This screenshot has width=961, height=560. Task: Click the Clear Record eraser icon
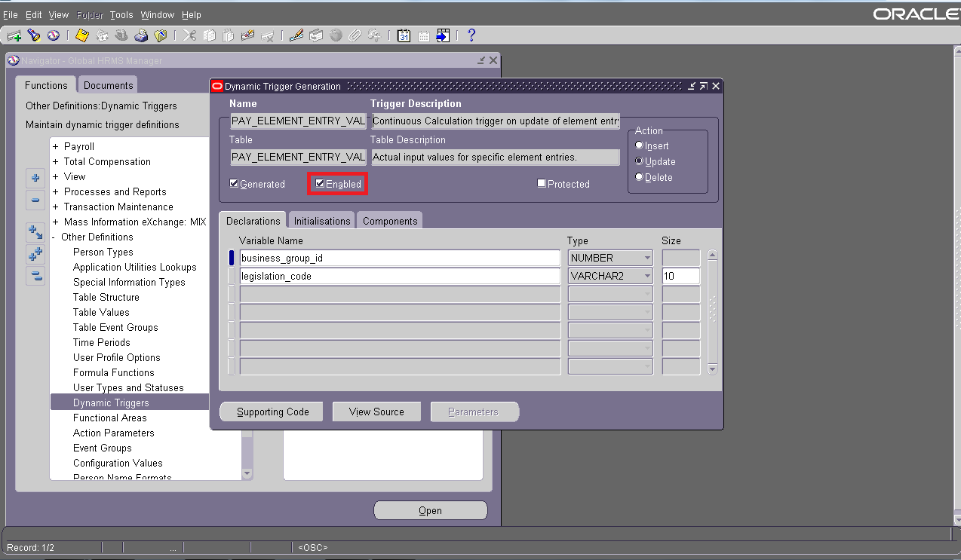(x=247, y=35)
